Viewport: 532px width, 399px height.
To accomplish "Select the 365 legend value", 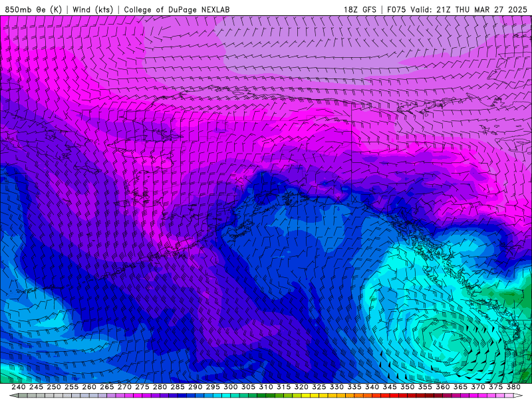I will click(x=460, y=387).
